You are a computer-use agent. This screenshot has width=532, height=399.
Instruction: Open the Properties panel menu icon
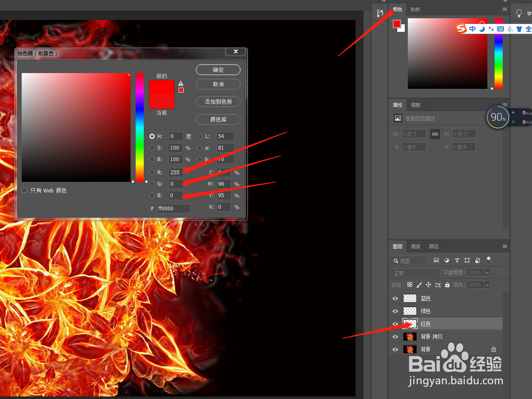click(505, 105)
